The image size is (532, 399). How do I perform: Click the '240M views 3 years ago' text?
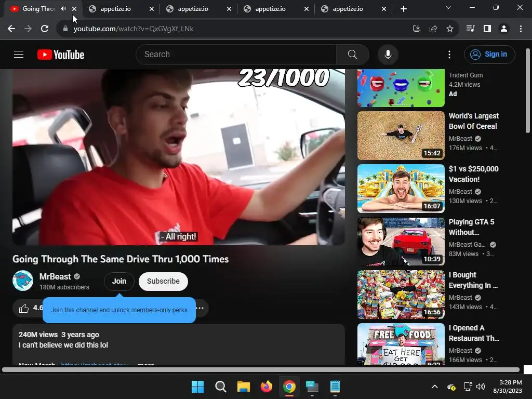(59, 335)
